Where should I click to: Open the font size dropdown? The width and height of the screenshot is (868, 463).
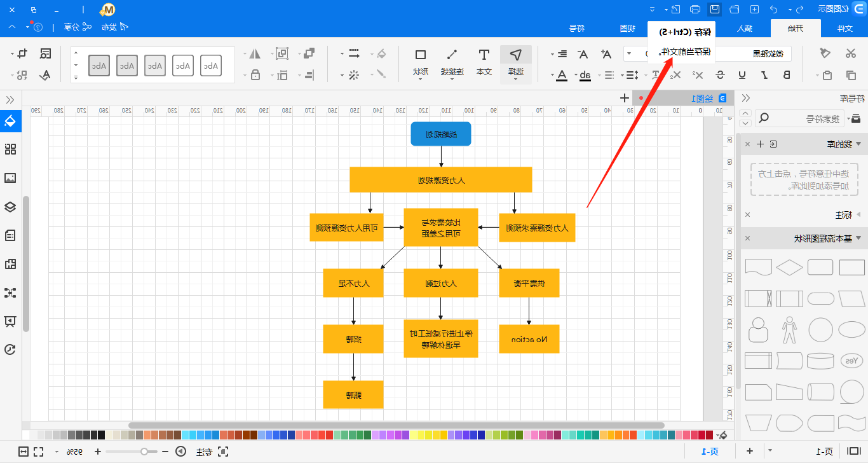629,54
